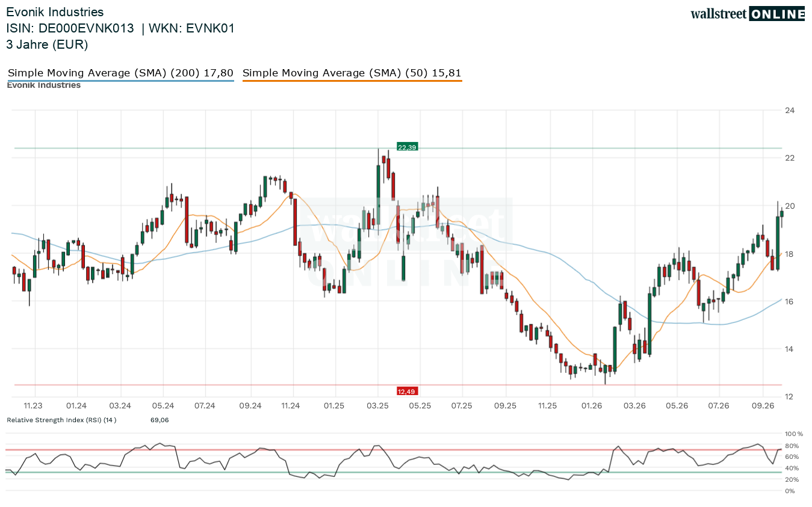The image size is (812, 507).
Task: Click the 03.24 date label
Action: (x=120, y=406)
